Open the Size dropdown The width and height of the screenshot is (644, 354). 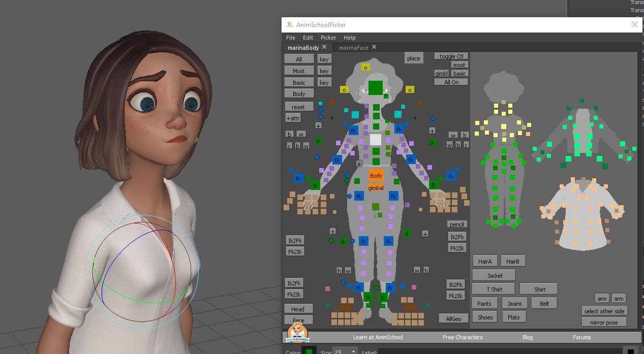[345, 351]
